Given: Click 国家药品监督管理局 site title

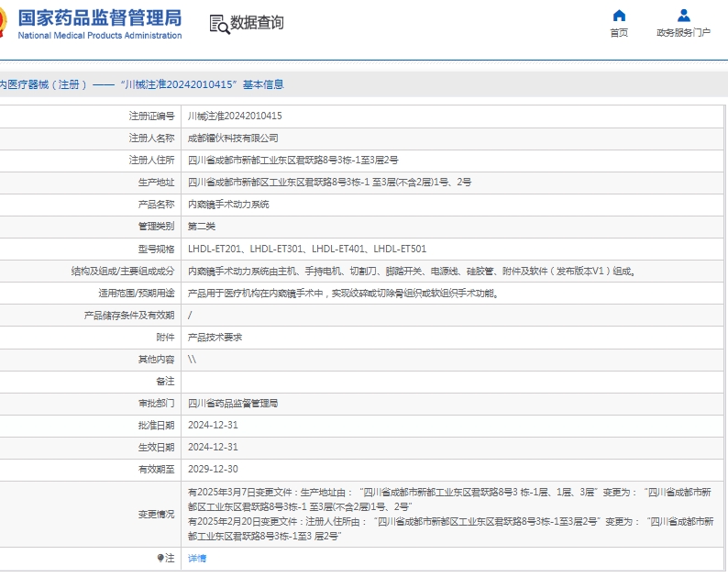Looking at the screenshot, I should coord(100,17).
